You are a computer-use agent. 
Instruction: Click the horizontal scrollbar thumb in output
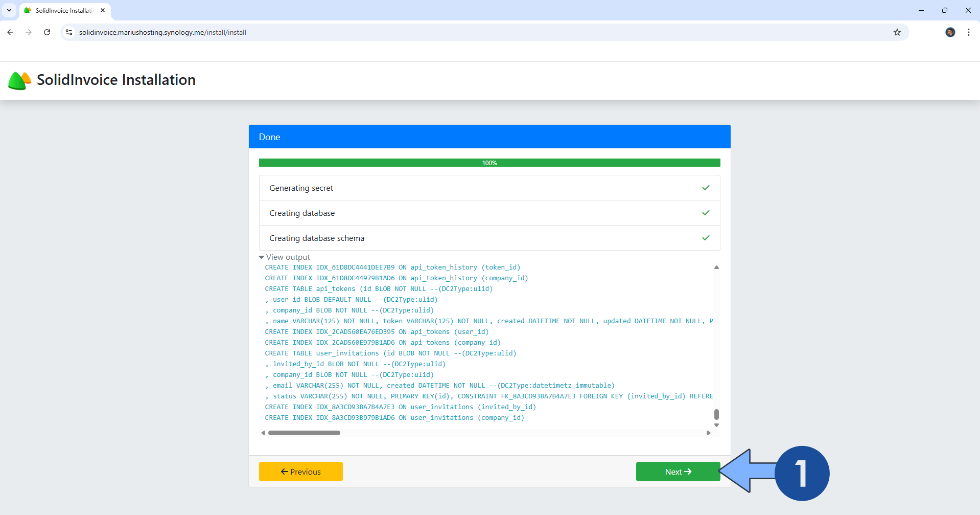[x=304, y=433]
